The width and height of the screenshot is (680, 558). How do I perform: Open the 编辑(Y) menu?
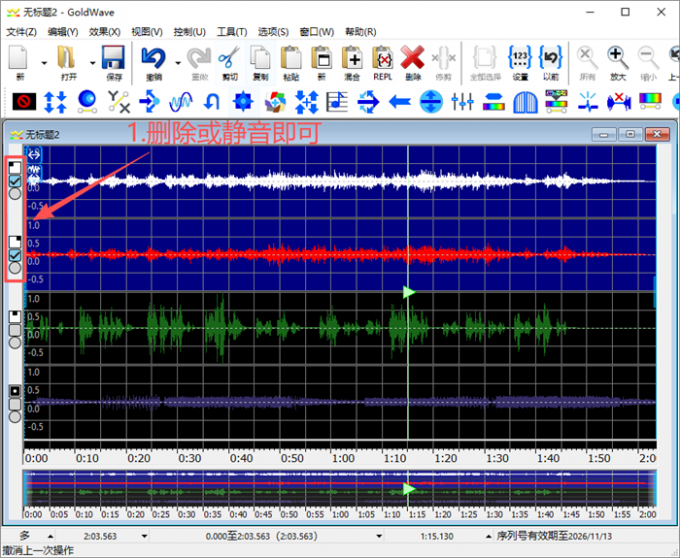coord(63,32)
